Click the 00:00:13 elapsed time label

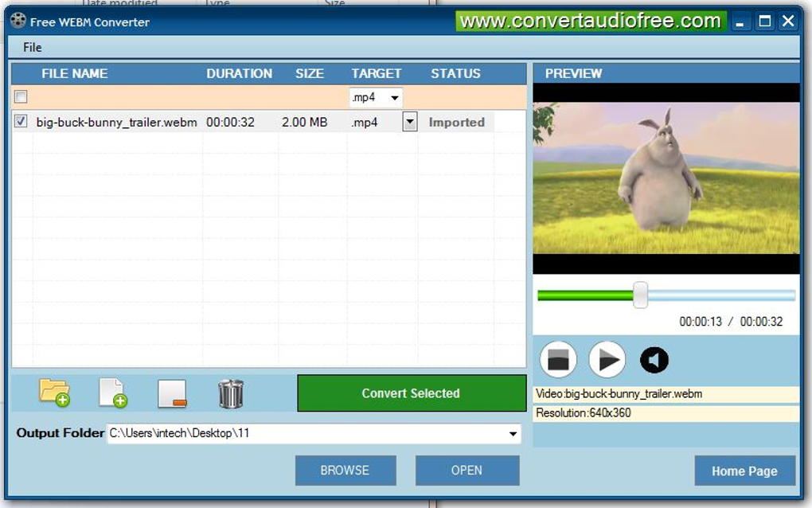point(701,322)
